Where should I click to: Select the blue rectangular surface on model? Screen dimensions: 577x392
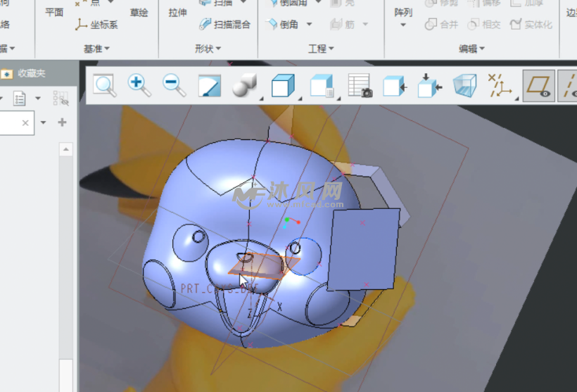point(362,249)
